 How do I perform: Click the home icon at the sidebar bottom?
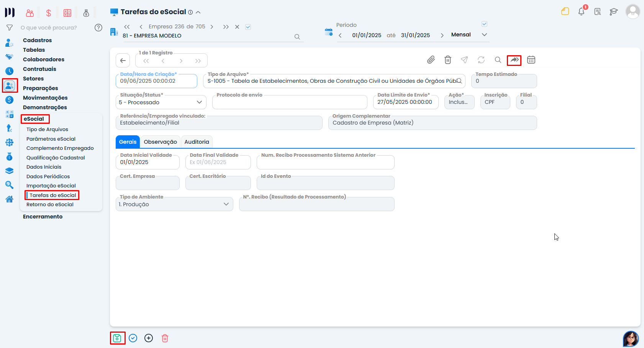pyautogui.click(x=9, y=199)
